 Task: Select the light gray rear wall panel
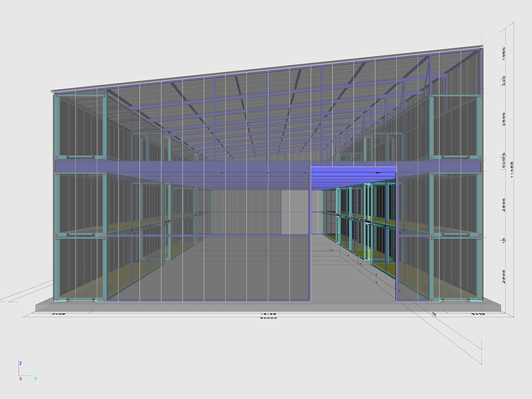click(x=294, y=212)
